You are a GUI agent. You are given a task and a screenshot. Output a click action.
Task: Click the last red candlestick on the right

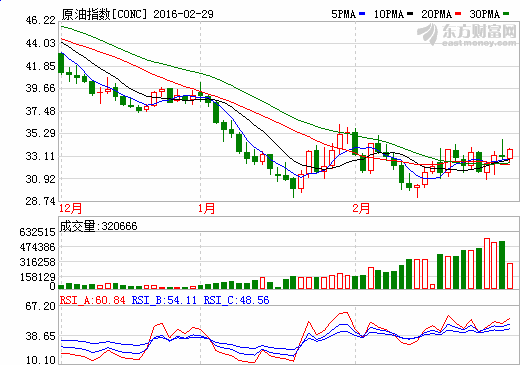click(510, 154)
